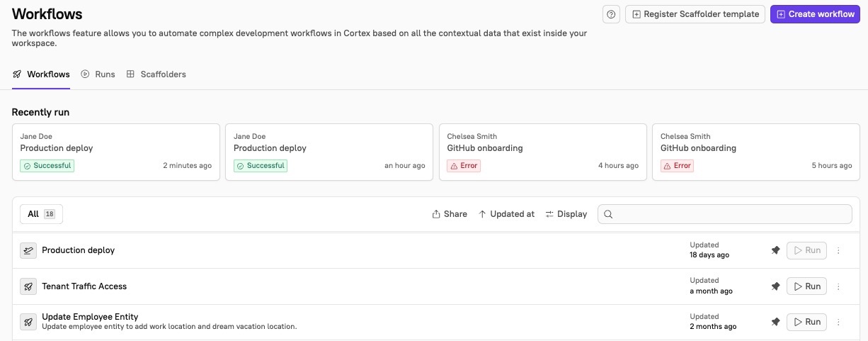Click Error badge on 4 hours ago card
868x341 pixels.
click(x=464, y=166)
